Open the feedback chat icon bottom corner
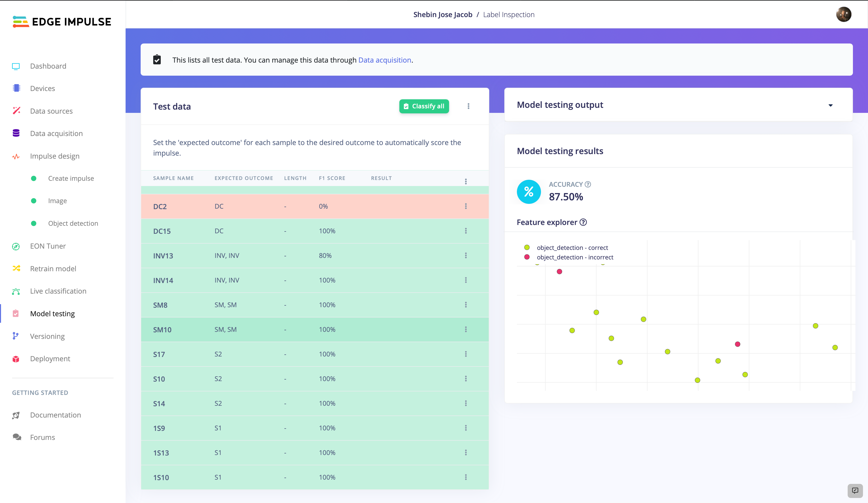Image resolution: width=868 pixels, height=503 pixels. click(855, 491)
